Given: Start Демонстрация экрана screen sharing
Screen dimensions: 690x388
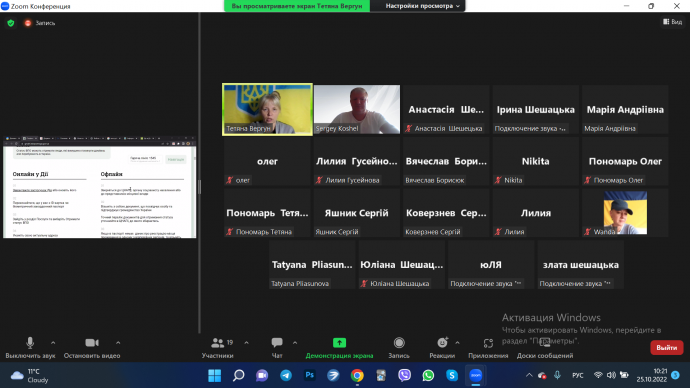Looking at the screenshot, I should coord(339,348).
